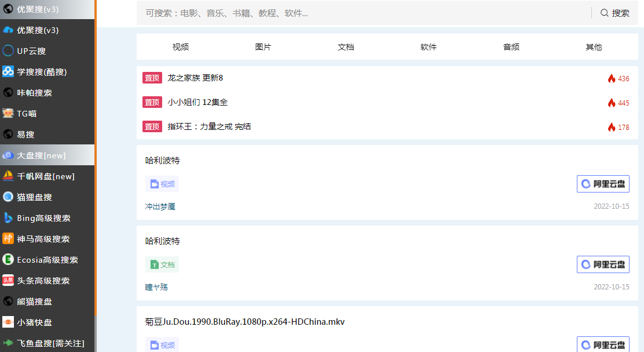This screenshot has width=644, height=352.
Task: Open uploader 瞳ャ殇 link
Action: (156, 287)
